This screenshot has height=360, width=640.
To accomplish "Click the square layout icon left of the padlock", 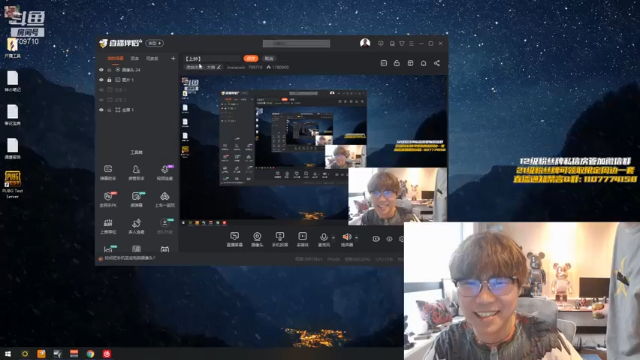I will click(x=384, y=63).
